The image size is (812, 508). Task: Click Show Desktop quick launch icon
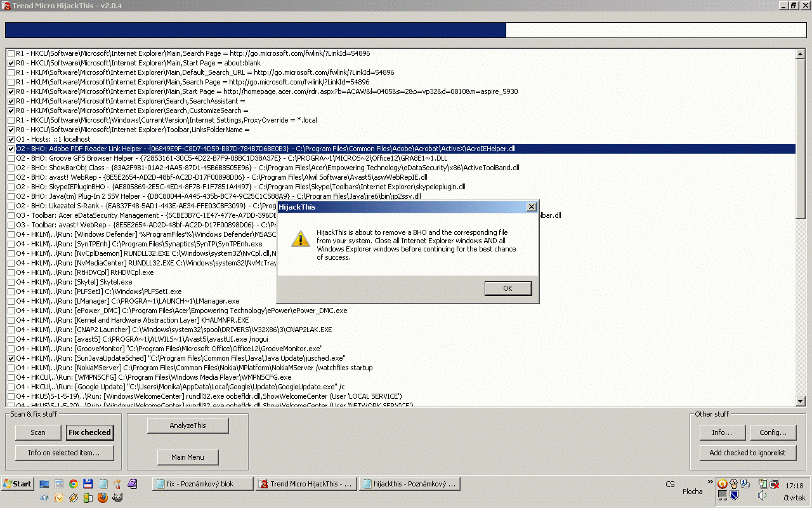(44, 484)
